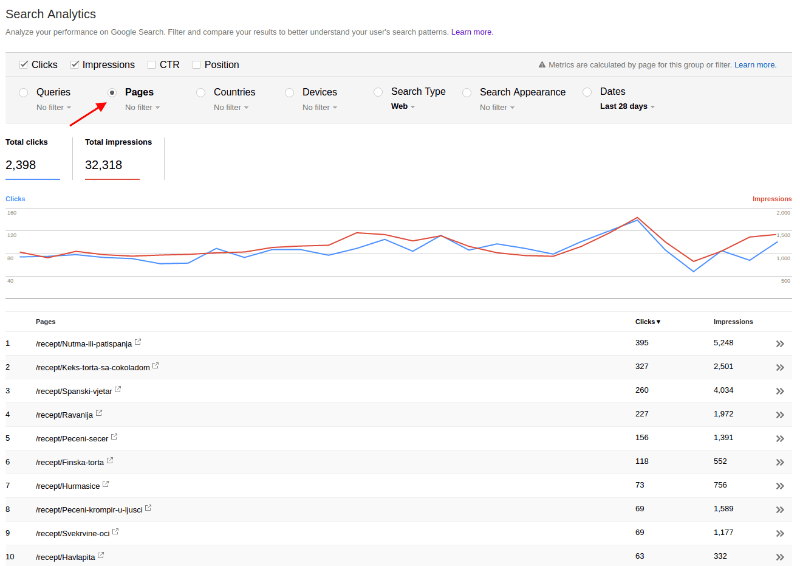Click Learn more link in page description
800x566 pixels.
click(x=472, y=32)
